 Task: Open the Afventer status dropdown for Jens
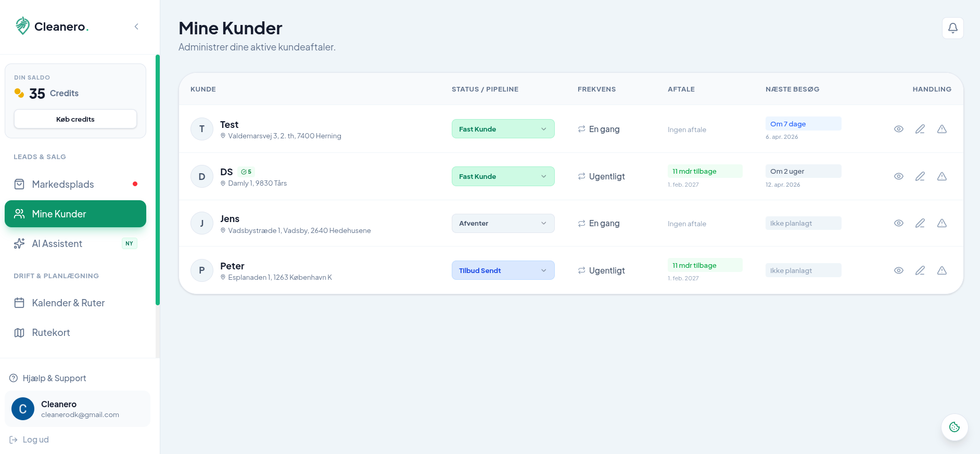click(x=503, y=223)
